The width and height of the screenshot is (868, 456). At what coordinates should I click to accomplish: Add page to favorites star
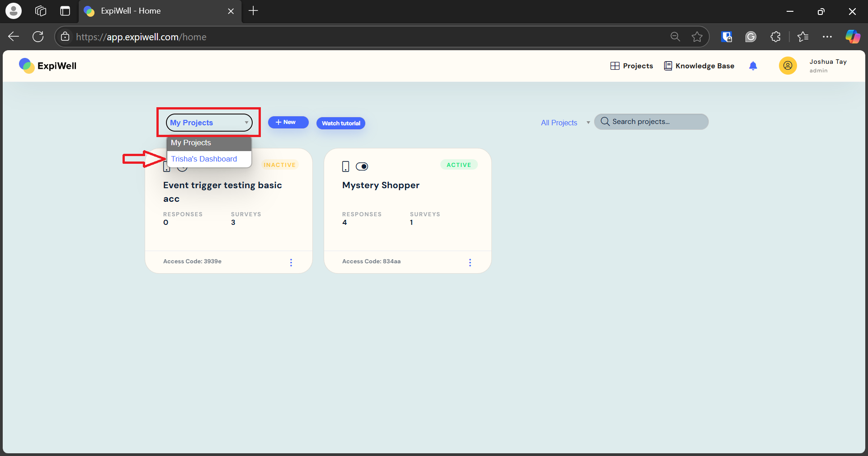click(x=697, y=37)
